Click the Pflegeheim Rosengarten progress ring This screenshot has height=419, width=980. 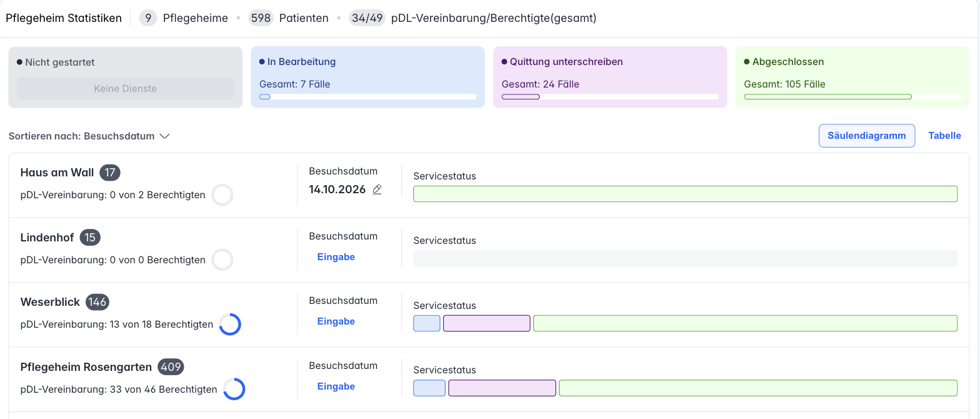[x=234, y=389]
